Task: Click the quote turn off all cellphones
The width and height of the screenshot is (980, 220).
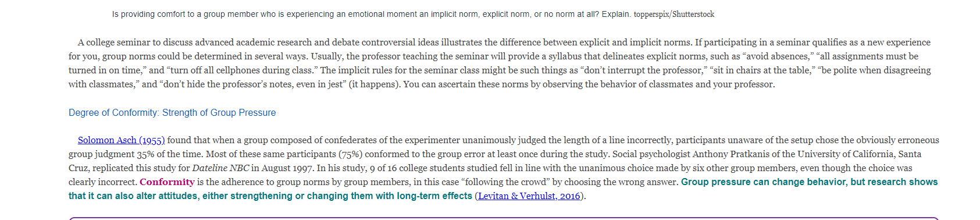Action: click(241, 70)
